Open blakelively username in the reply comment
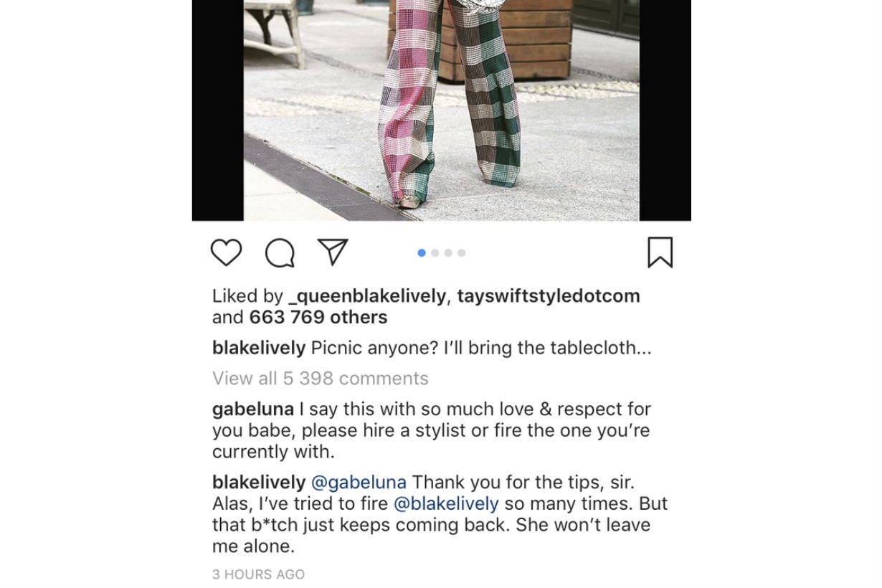 pyautogui.click(x=259, y=483)
